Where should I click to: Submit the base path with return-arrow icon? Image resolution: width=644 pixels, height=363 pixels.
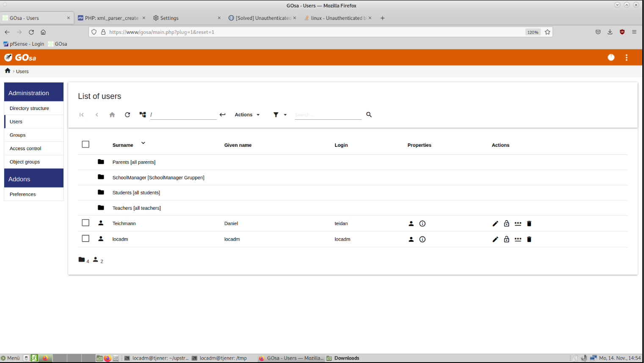[x=223, y=115]
